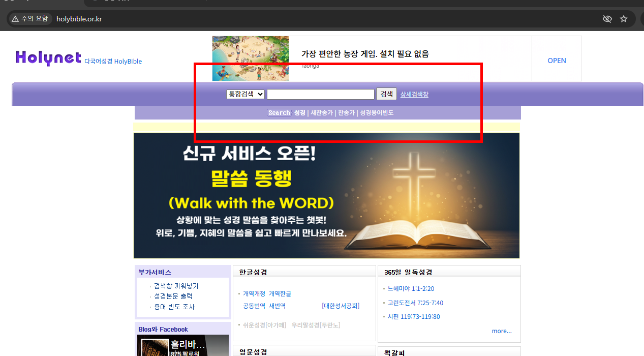644x356 pixels.
Task: Open the 통합검색 search type dropdown
Action: (x=245, y=94)
